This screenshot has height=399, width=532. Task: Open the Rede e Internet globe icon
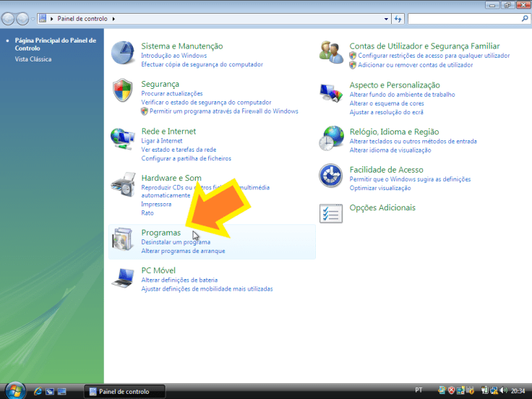point(122,139)
